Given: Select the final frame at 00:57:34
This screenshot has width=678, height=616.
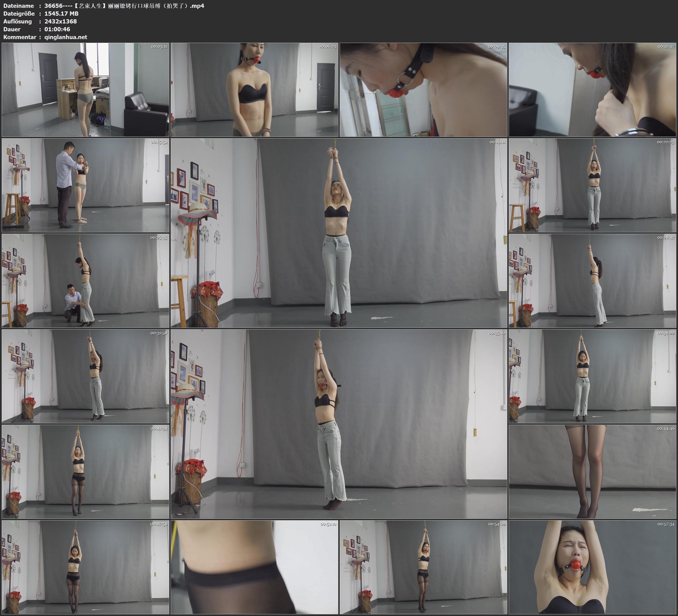Looking at the screenshot, I should click(593, 567).
